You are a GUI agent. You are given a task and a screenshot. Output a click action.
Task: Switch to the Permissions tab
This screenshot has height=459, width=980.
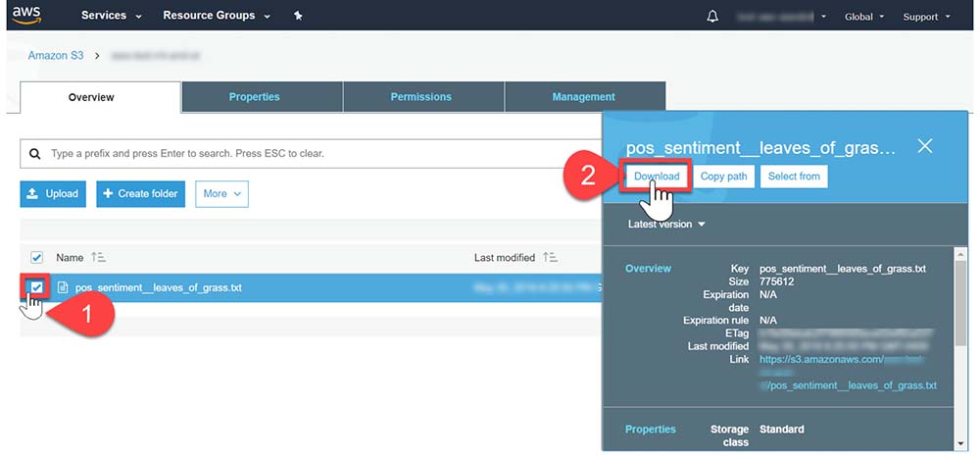[x=423, y=97]
